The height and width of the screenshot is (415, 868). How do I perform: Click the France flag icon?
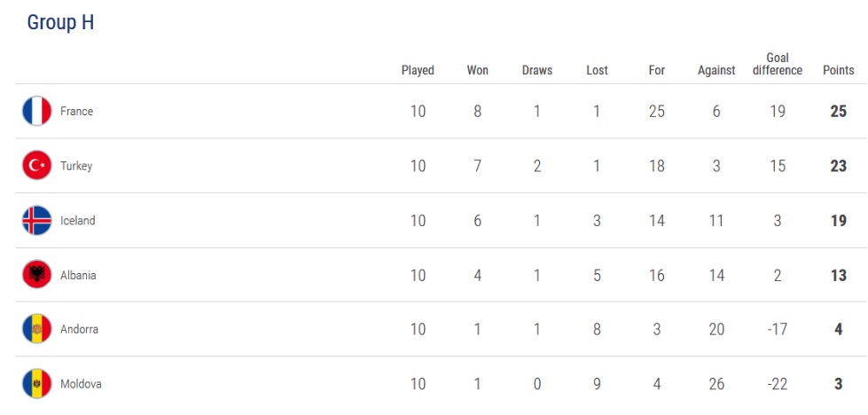coord(37,112)
